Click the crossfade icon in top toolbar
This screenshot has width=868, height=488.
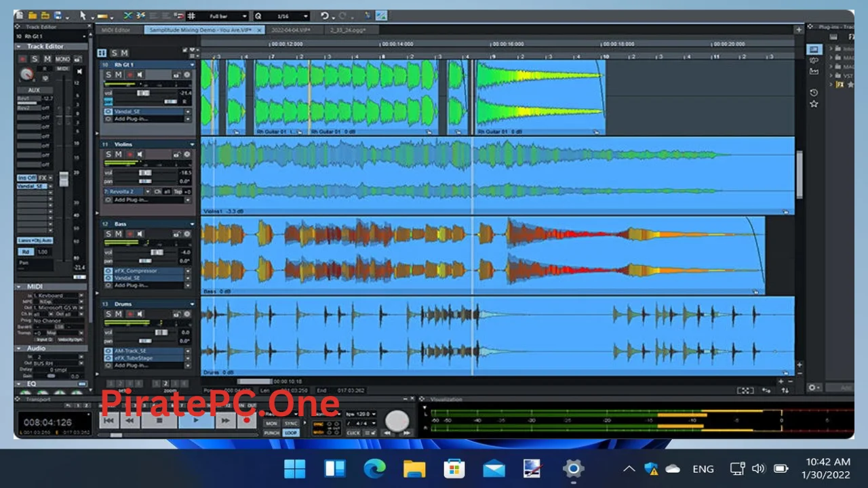pos(128,16)
